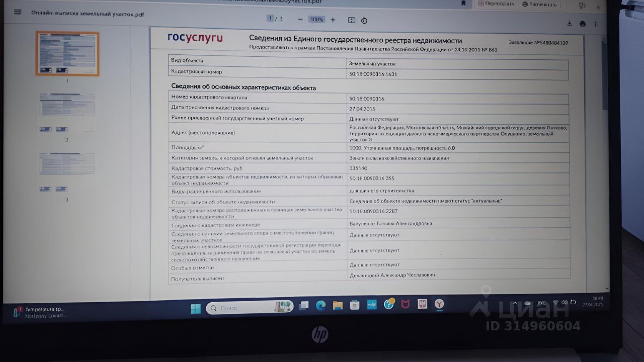Click the value 50:18:0090316:2287
Image resolution: width=644 pixels, height=362 pixels.
(x=373, y=212)
